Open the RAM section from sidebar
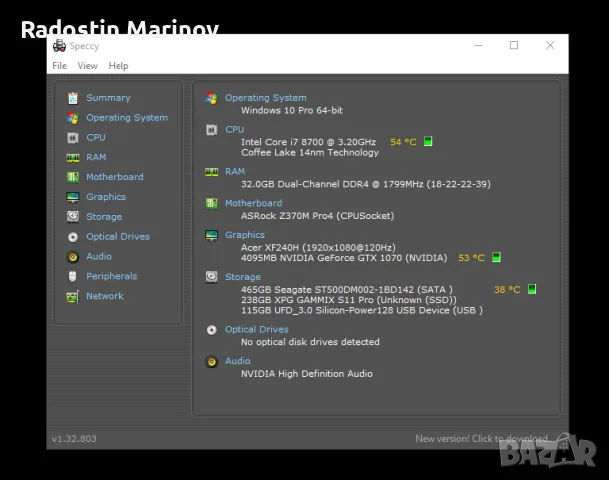This screenshot has height=480, width=609. point(96,157)
